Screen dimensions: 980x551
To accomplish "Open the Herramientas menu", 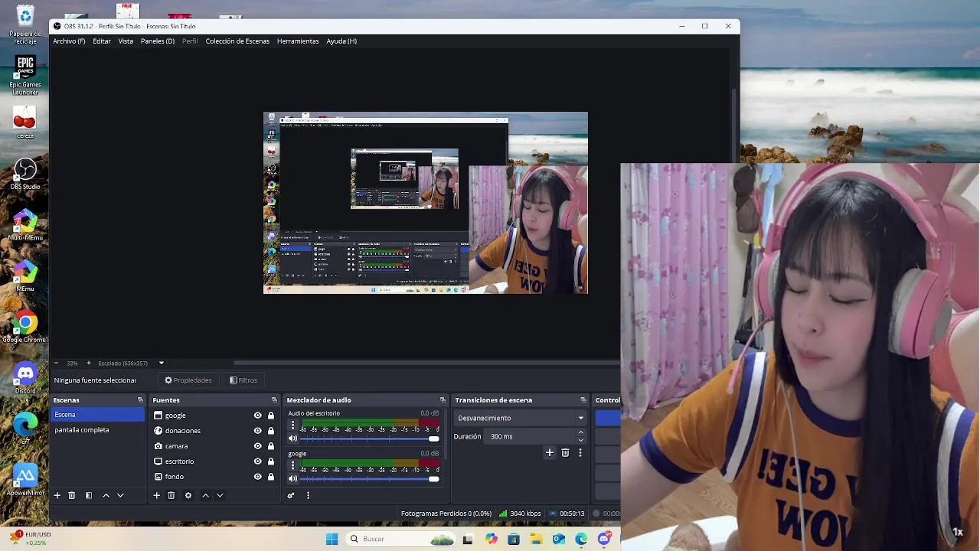I will (x=298, y=41).
